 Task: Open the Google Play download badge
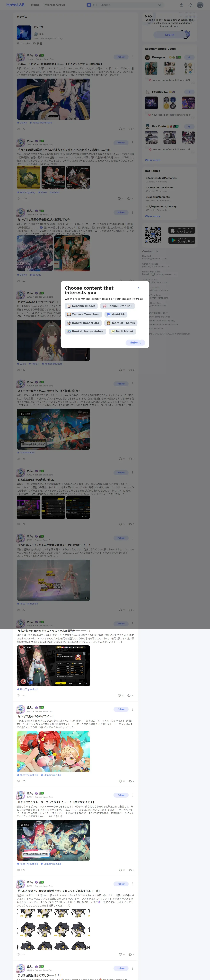(182, 240)
